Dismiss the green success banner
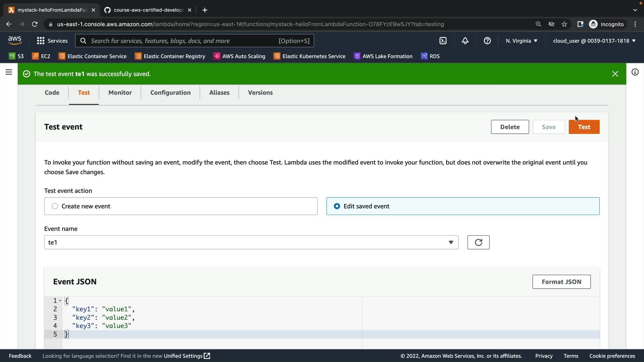Image resolution: width=644 pixels, height=362 pixels. tap(615, 74)
